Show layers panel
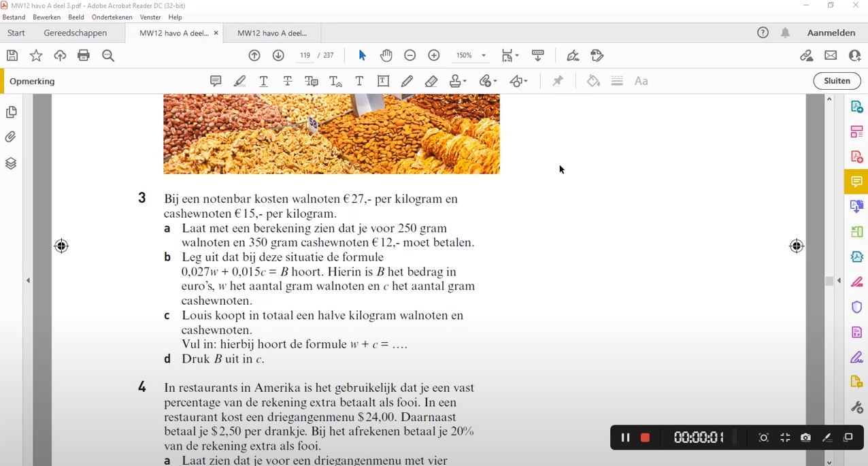The image size is (868, 466). click(x=11, y=163)
